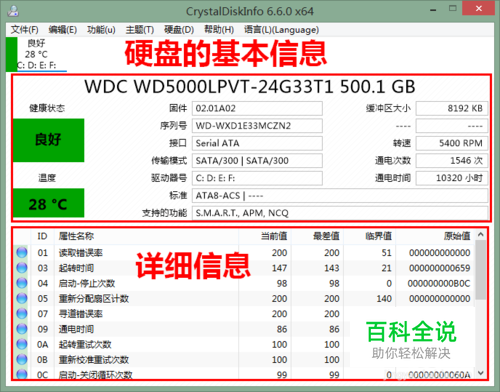
Task: Click the blue status icon for row 0A
Action: click(x=22, y=344)
